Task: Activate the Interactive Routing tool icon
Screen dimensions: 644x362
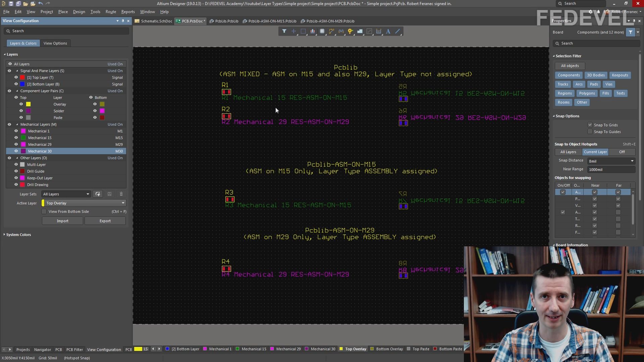Action: click(x=331, y=32)
